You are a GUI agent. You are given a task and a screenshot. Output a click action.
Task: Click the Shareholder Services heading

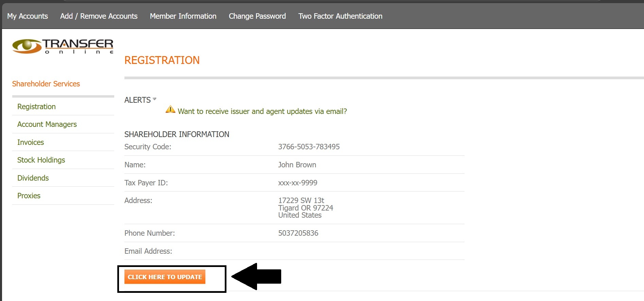(46, 84)
